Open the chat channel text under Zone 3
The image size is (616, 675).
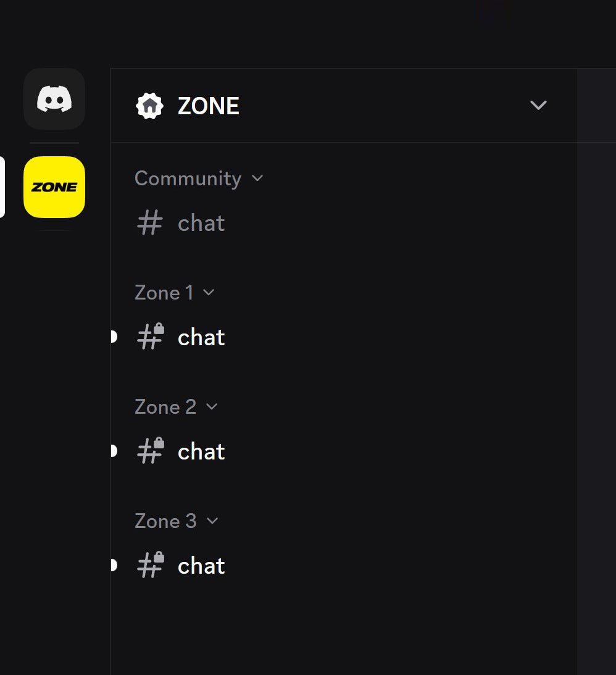201,566
